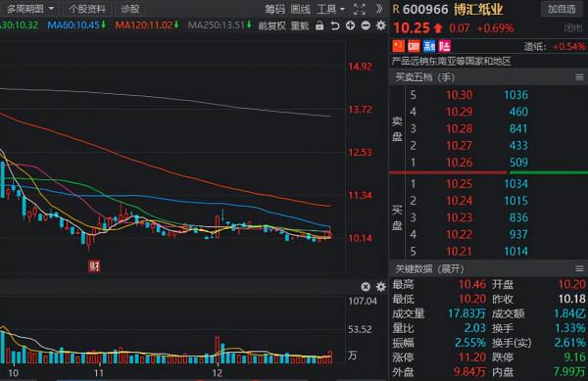Click the 成交额 1.84亿 value
Screen dimensions: 588x381
(569, 313)
